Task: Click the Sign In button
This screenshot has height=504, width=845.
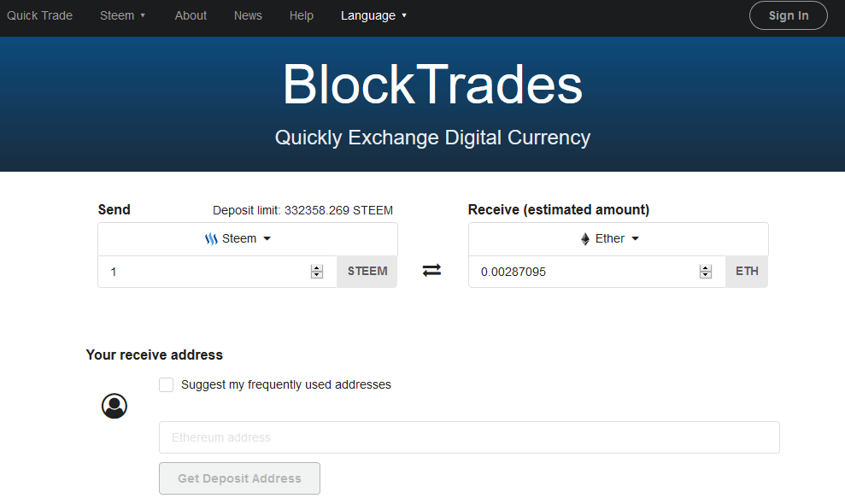Action: (789, 15)
